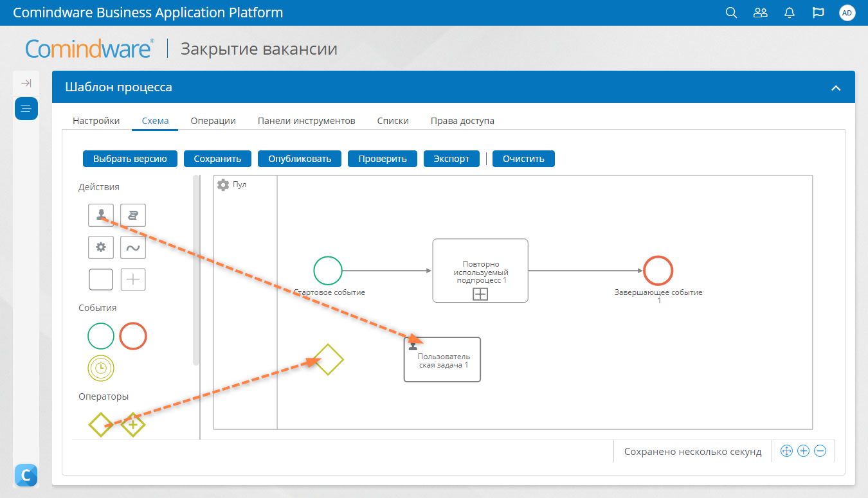Expand the left navigation panel arrow
Screen dimensions: 868x498
pyautogui.click(x=26, y=83)
